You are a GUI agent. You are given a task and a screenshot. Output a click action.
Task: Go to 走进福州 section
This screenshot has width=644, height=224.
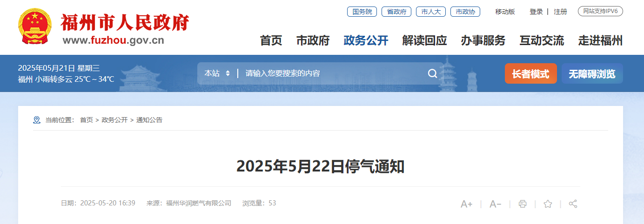(600, 41)
